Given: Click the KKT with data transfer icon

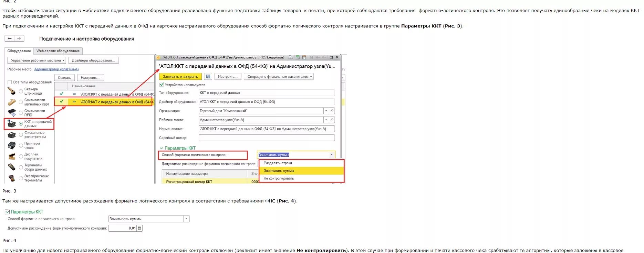Looking at the screenshot, I should (12, 124).
